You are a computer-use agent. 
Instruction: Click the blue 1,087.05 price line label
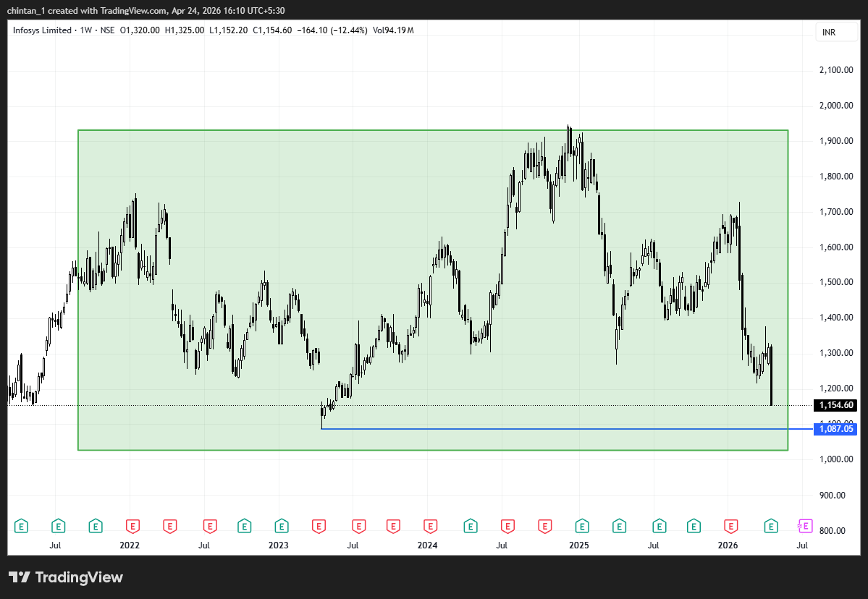click(x=835, y=429)
